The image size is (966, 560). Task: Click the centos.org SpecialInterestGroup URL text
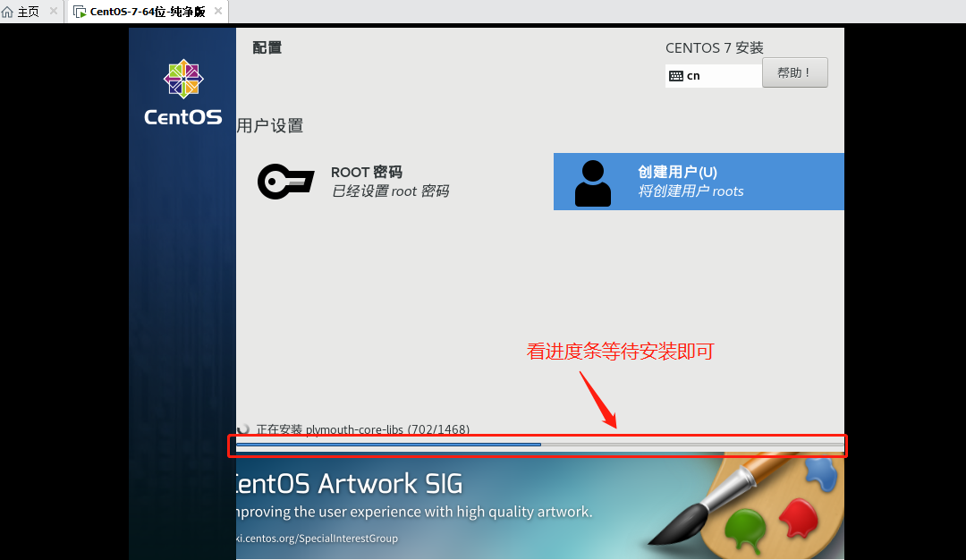318,539
